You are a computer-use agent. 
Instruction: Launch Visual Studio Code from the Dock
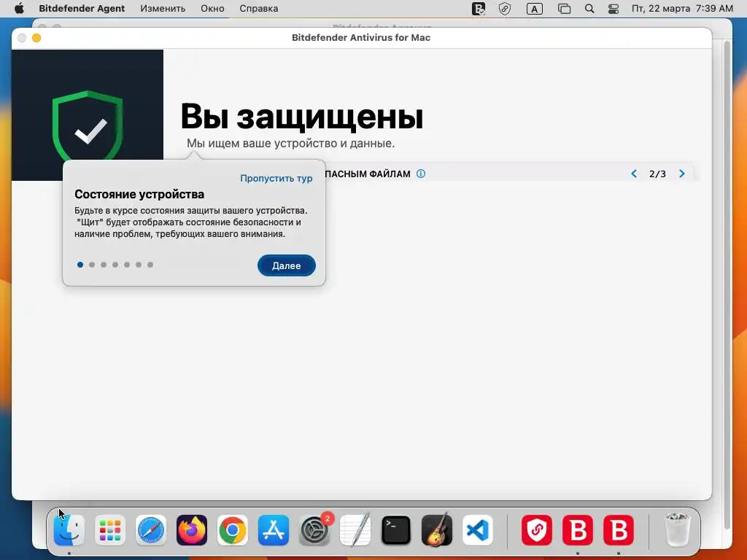tap(478, 530)
